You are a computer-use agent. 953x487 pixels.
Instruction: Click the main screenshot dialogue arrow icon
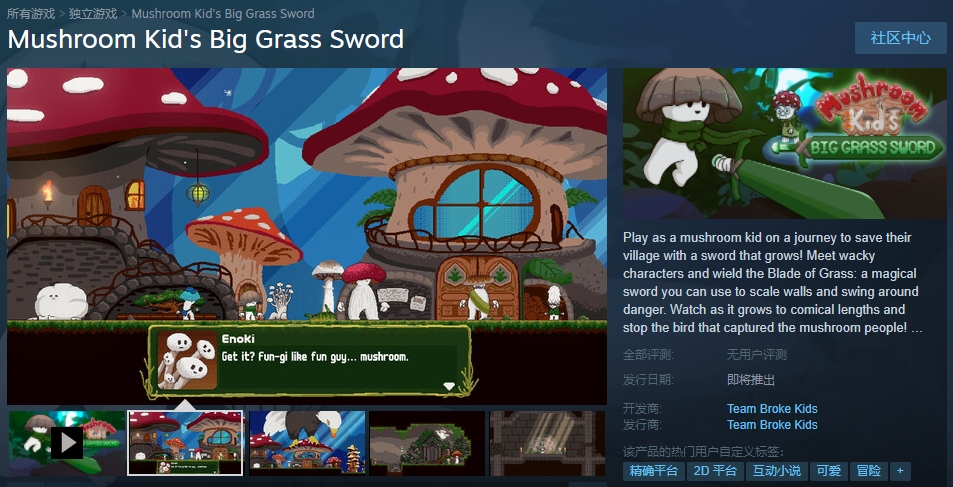click(449, 386)
